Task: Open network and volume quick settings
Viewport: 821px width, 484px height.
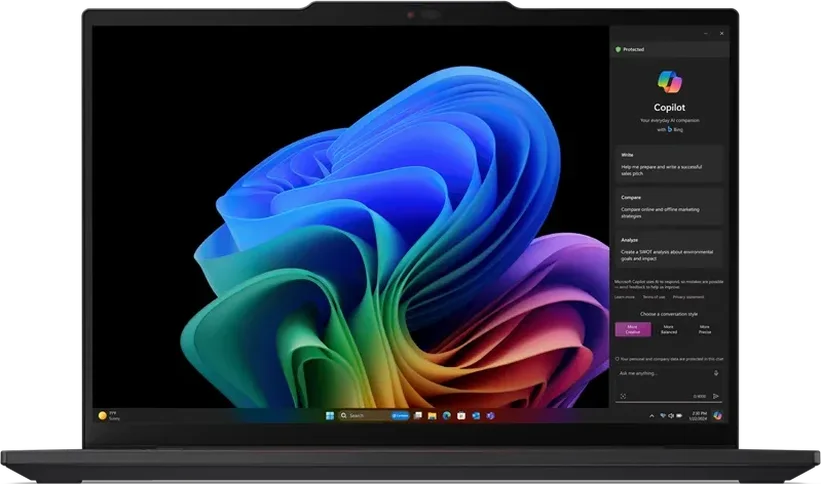Action: pyautogui.click(x=669, y=415)
